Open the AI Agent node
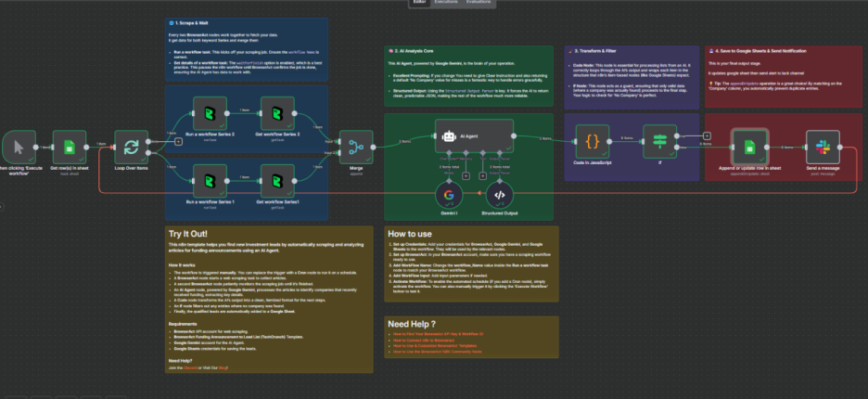 [x=474, y=135]
